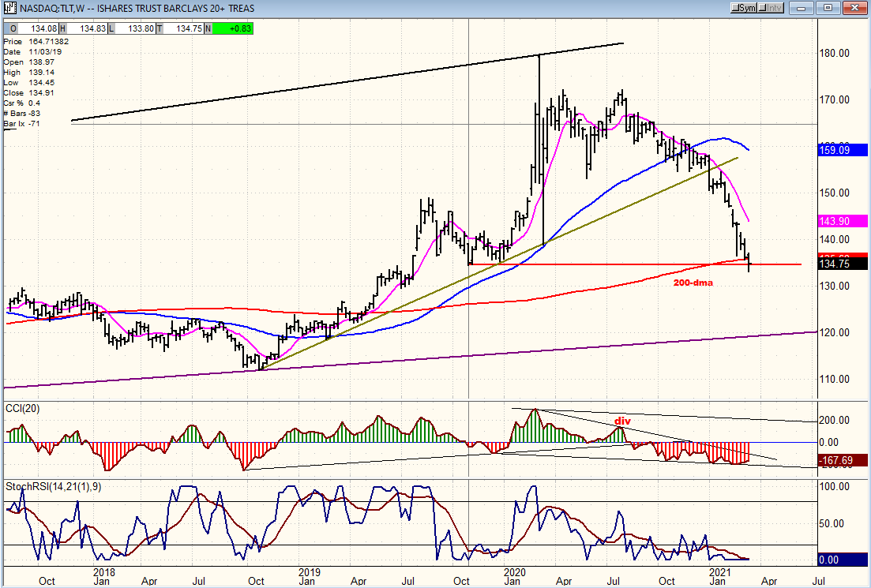Click the 150.00 price axis label
Image resolution: width=871 pixels, height=588 pixels.
(x=836, y=193)
